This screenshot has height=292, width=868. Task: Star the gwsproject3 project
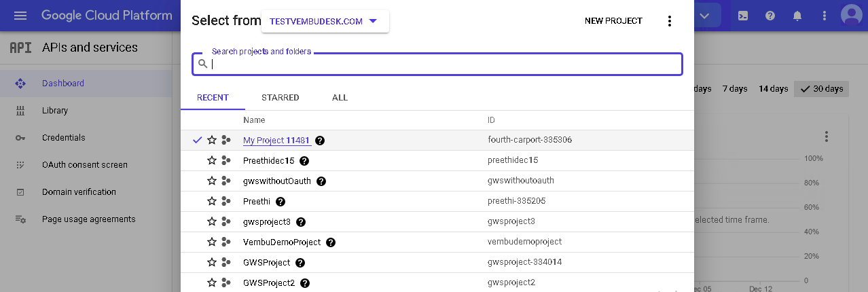(x=212, y=221)
